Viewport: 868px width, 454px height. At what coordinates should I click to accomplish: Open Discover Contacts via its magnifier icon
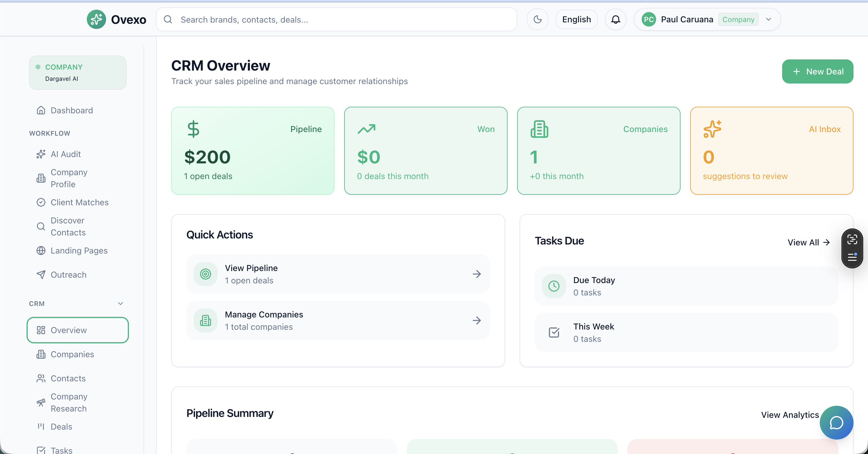[41, 226]
